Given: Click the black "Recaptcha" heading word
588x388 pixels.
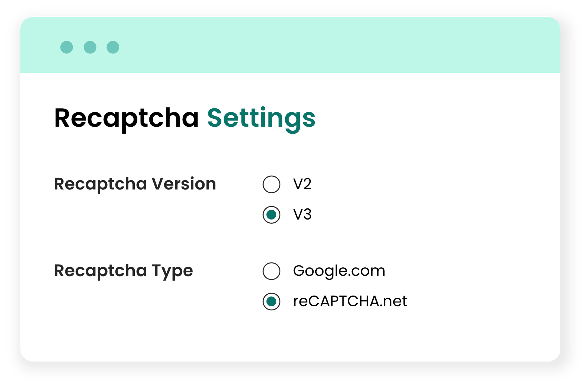Looking at the screenshot, I should coord(126,118).
